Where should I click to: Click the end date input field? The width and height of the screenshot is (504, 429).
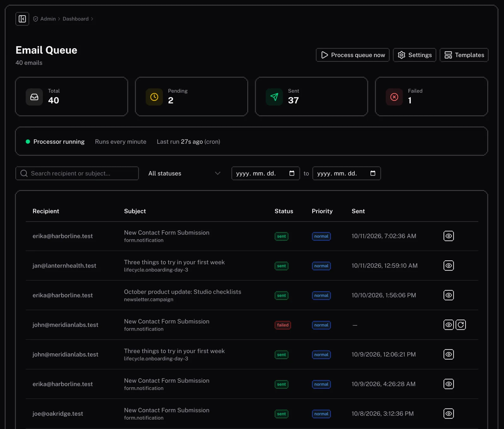pos(346,173)
